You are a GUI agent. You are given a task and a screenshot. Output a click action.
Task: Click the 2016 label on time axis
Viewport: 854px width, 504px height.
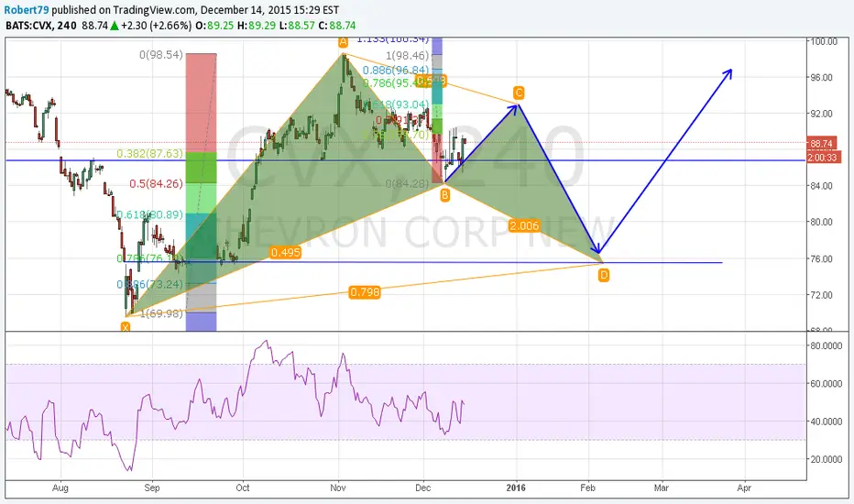click(x=516, y=488)
